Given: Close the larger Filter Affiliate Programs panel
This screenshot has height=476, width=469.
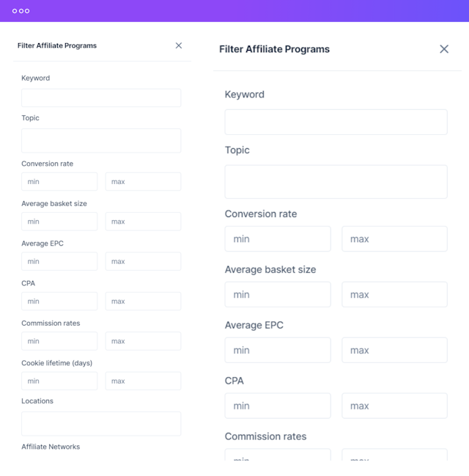Looking at the screenshot, I should tap(444, 49).
